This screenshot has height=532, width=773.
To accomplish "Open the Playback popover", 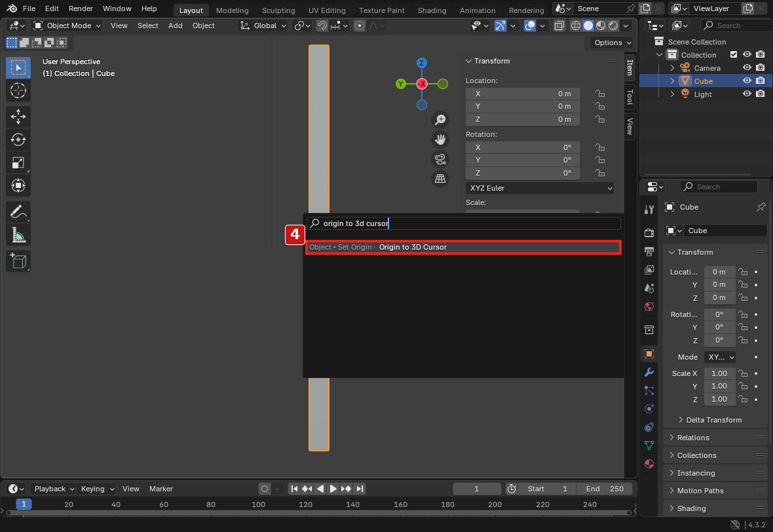I will [x=53, y=489].
